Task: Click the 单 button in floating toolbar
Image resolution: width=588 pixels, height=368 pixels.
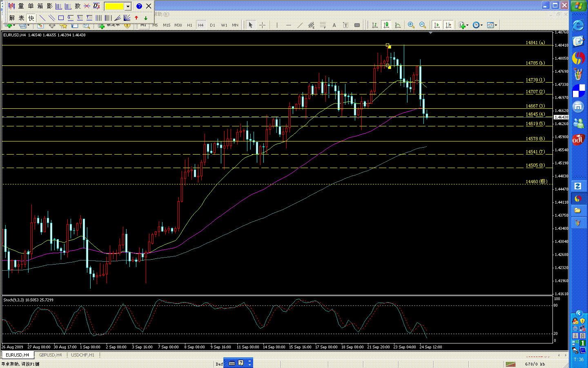Action: (x=31, y=6)
